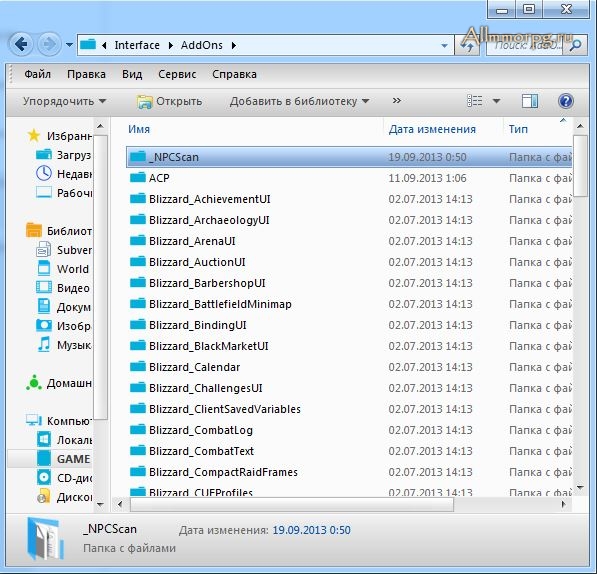This screenshot has width=597, height=574.
Task: Open the Справка menu
Action: pos(234,74)
